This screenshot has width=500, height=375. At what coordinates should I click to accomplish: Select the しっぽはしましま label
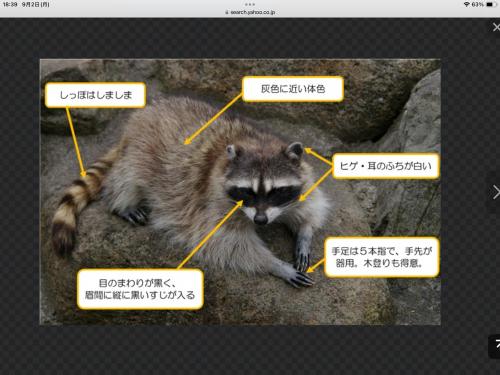tap(95, 95)
